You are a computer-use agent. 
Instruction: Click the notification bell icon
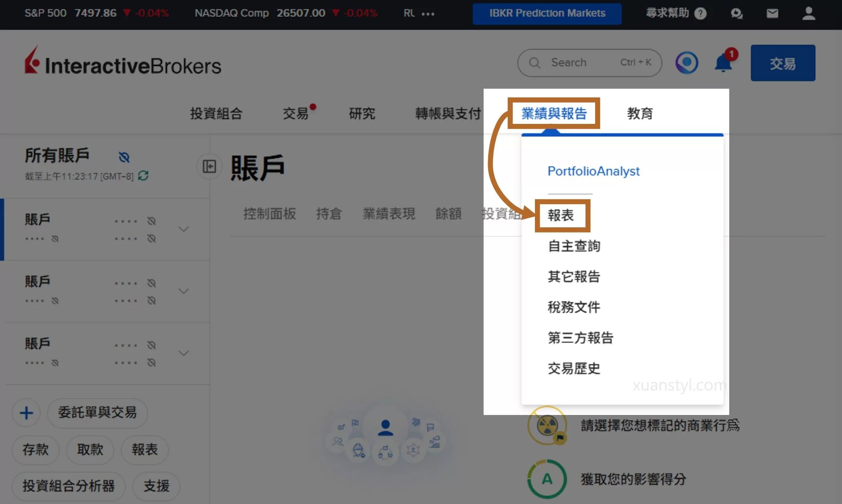click(x=724, y=63)
